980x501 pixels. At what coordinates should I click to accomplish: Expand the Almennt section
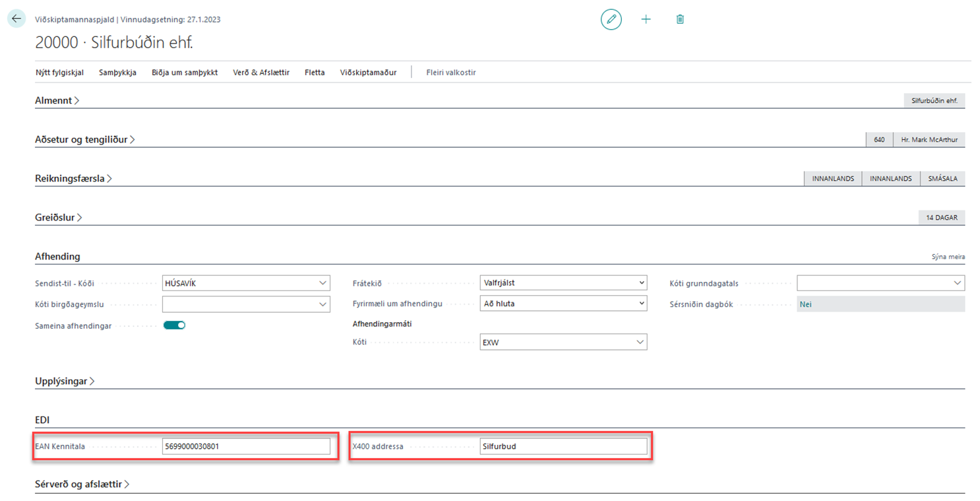[57, 100]
